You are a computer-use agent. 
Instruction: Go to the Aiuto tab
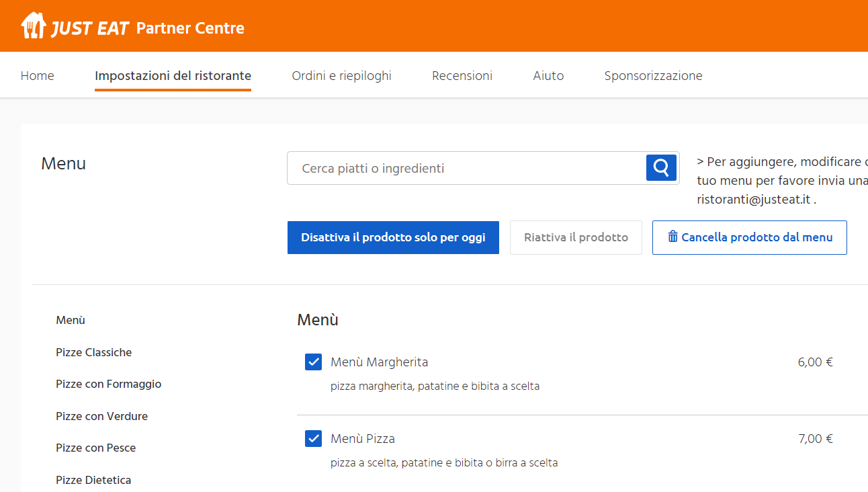tap(548, 76)
